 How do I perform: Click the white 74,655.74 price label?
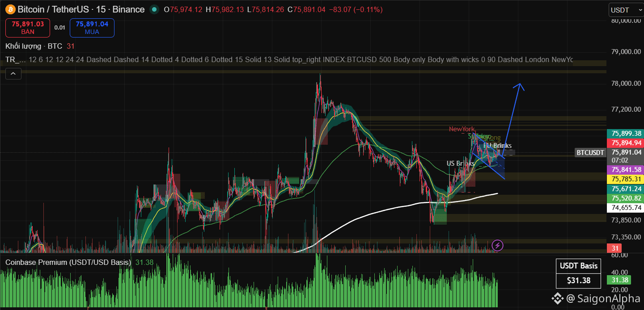point(625,208)
